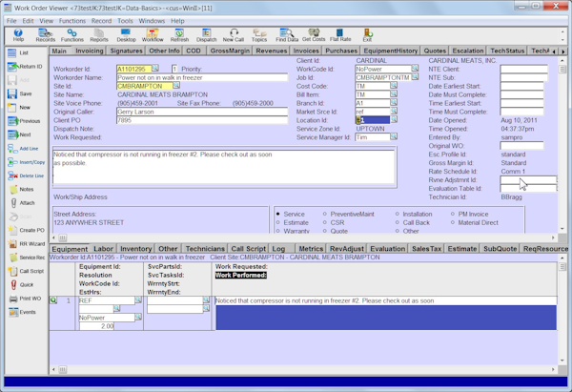This screenshot has width=572, height=392.
Task: Open the Workflow tool in the toolbar
Action: [153, 34]
